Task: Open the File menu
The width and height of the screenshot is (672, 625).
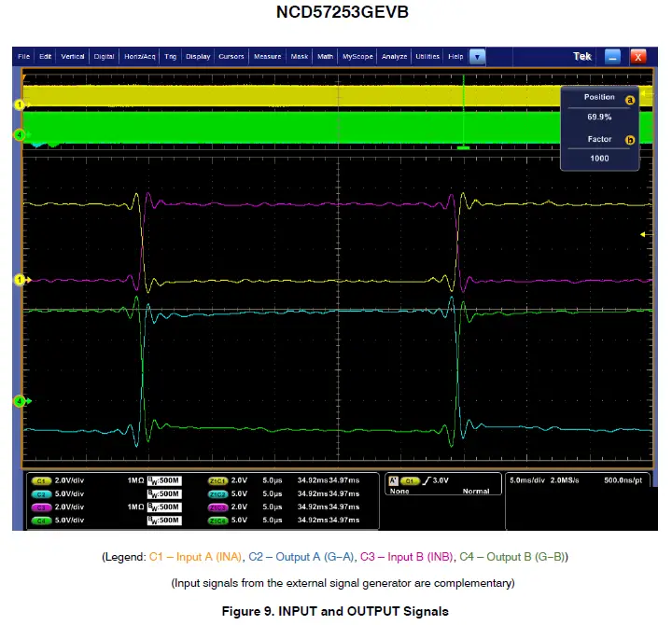Action: (24, 57)
